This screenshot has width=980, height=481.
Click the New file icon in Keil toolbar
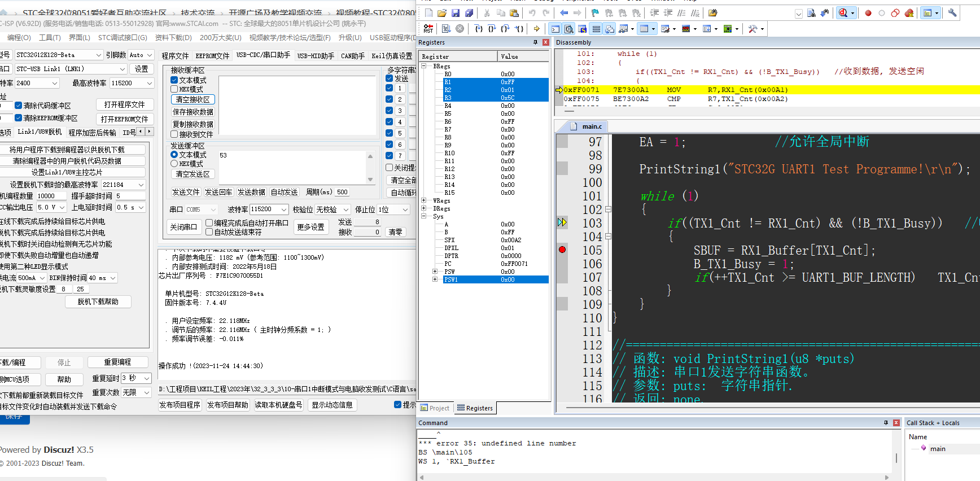pos(428,13)
